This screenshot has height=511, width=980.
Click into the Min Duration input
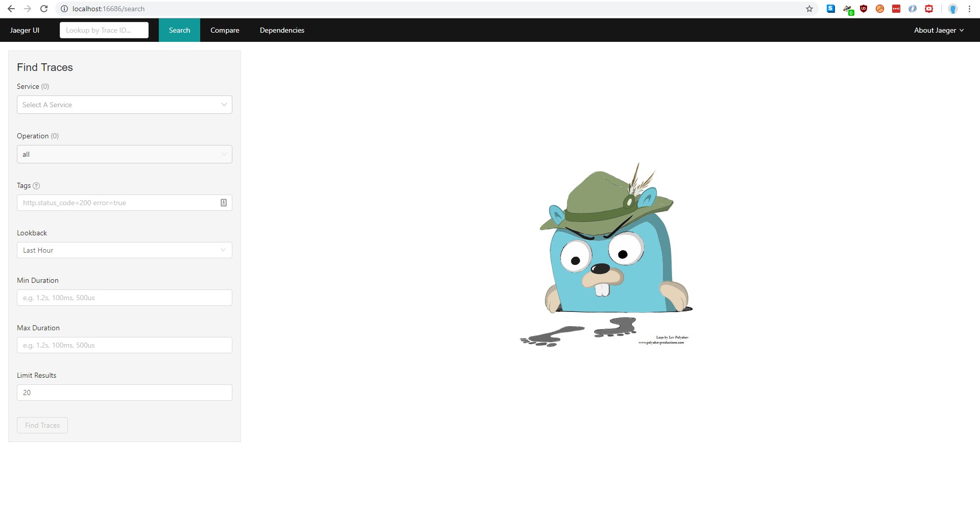[124, 298]
